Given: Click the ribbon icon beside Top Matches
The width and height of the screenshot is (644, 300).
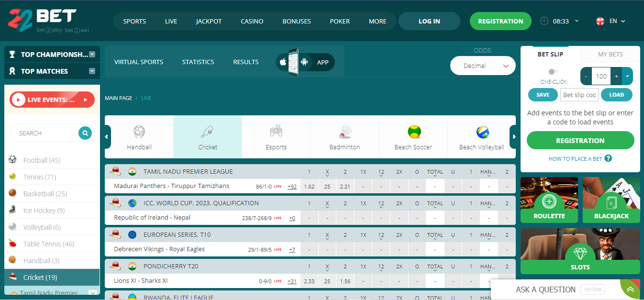Looking at the screenshot, I should tap(12, 71).
